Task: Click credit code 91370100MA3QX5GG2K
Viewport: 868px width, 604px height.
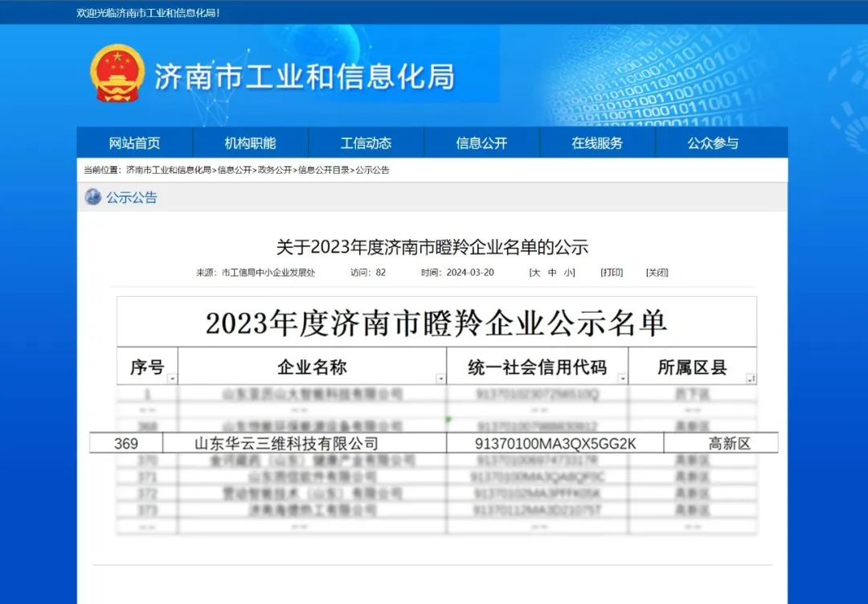Action: pyautogui.click(x=555, y=444)
